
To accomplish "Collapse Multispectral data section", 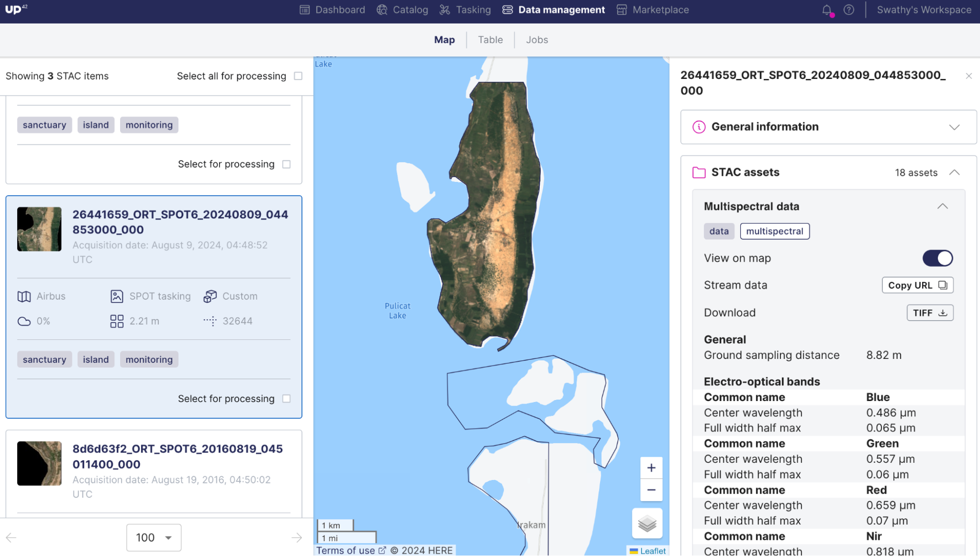I will 942,206.
